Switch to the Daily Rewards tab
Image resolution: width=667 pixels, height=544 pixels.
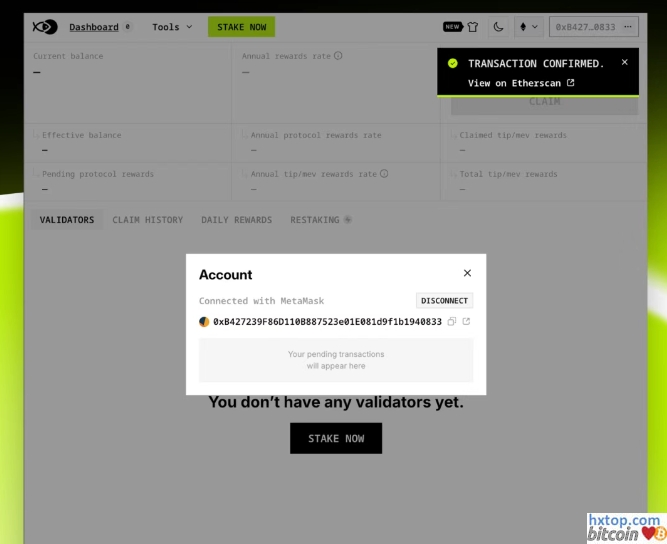point(236,220)
